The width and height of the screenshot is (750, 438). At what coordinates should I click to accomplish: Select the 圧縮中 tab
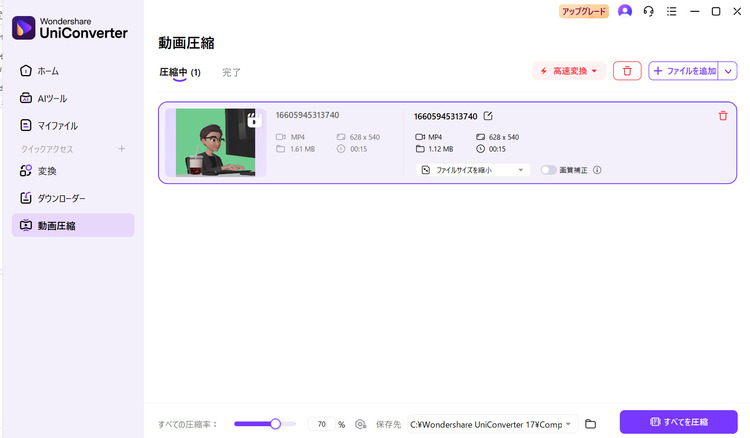[179, 72]
